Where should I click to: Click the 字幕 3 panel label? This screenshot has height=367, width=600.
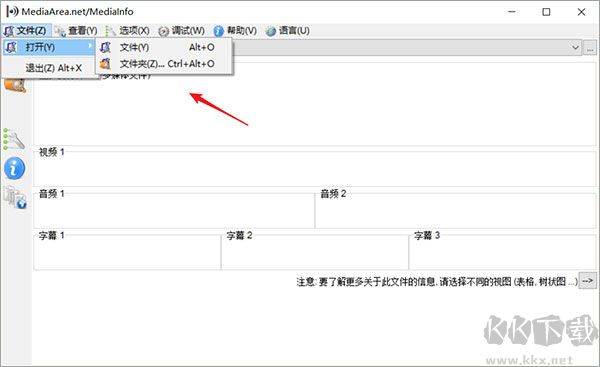point(427,235)
